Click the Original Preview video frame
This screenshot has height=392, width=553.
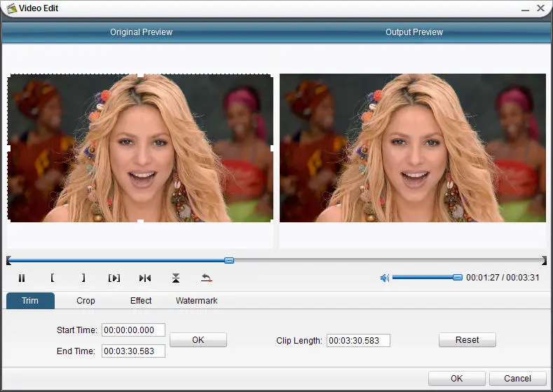(140, 148)
